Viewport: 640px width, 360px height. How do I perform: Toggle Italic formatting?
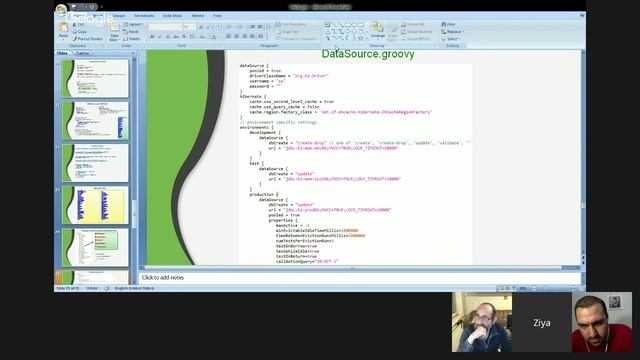coord(160,37)
